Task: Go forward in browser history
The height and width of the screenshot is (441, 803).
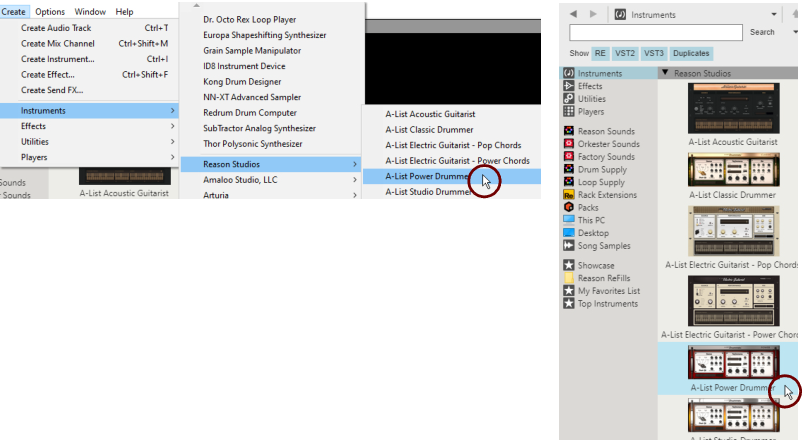Action: pos(593,14)
